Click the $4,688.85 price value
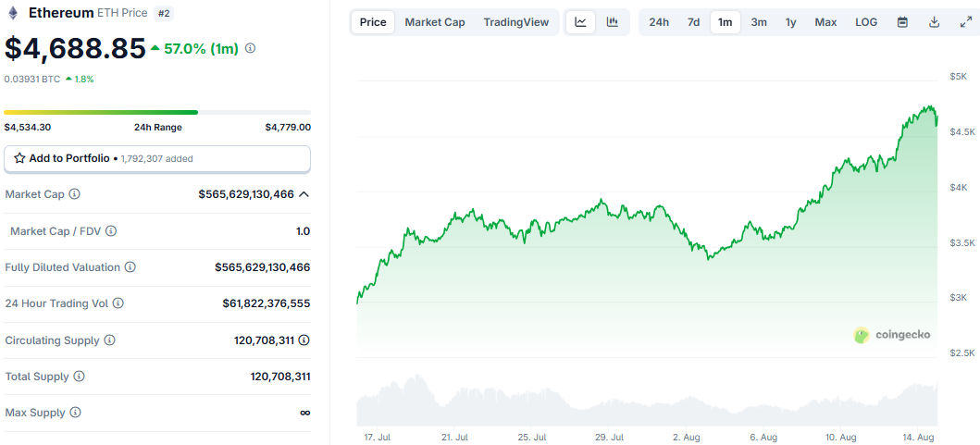Screen dimensions: 980x445 coord(75,49)
